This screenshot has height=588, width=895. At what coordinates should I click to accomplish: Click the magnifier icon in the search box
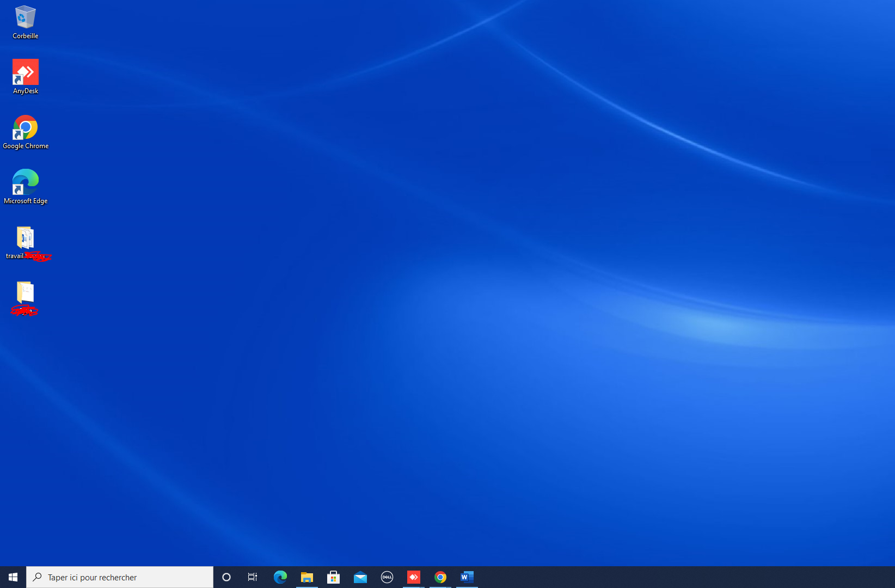[37, 577]
